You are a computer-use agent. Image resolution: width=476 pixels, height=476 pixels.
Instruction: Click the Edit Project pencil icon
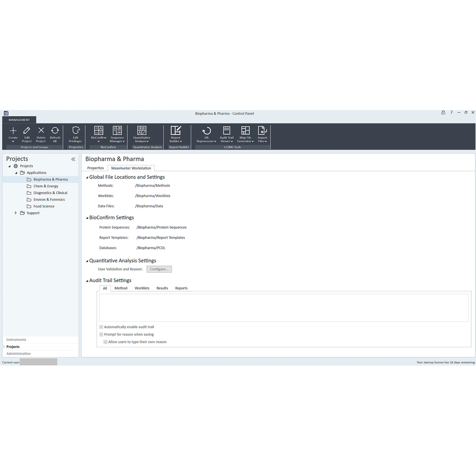[x=27, y=131]
